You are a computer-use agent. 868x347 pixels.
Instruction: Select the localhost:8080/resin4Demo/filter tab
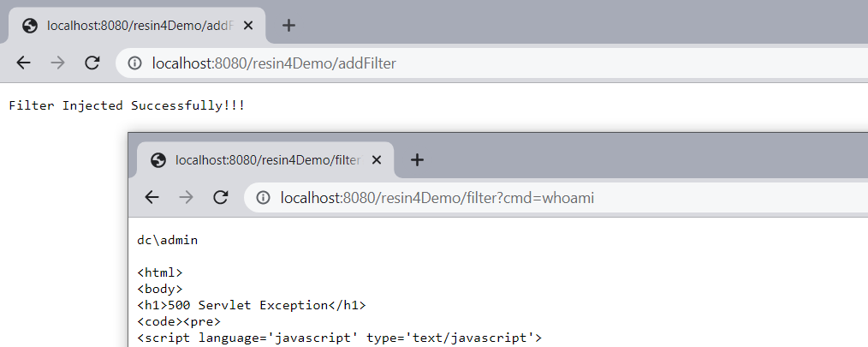265,160
